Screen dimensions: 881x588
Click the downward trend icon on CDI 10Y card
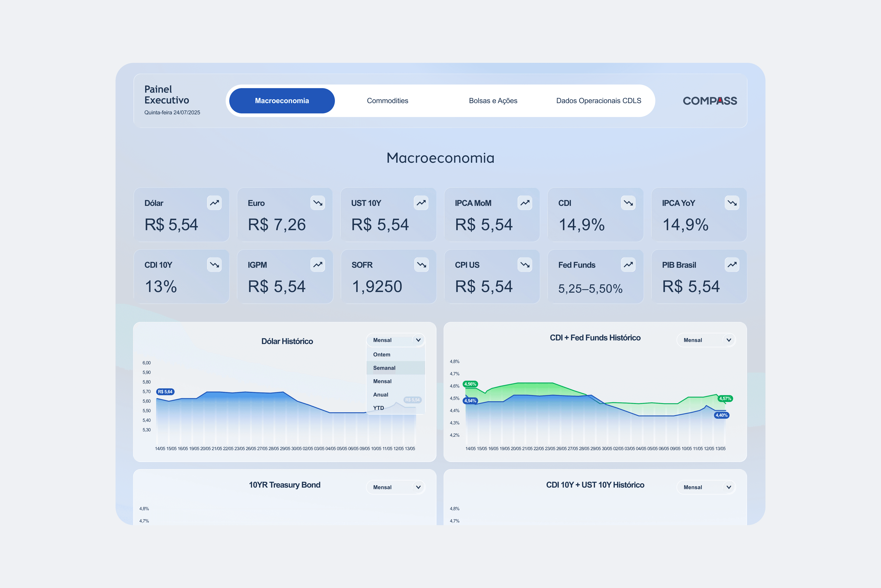214,265
